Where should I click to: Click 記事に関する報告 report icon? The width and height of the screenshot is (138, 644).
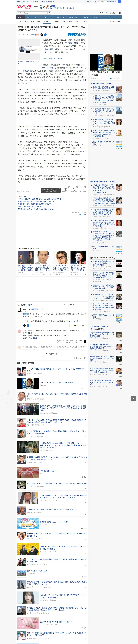23,191
